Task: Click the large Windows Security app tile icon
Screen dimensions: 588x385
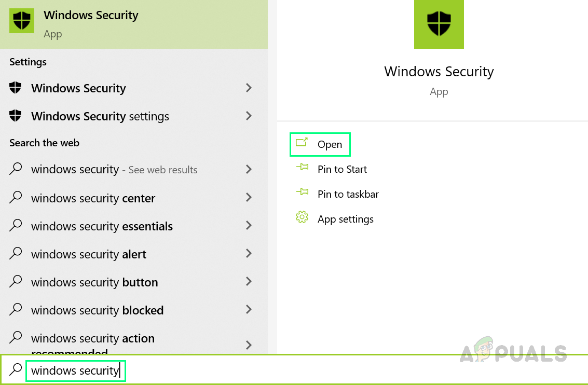Action: [439, 24]
